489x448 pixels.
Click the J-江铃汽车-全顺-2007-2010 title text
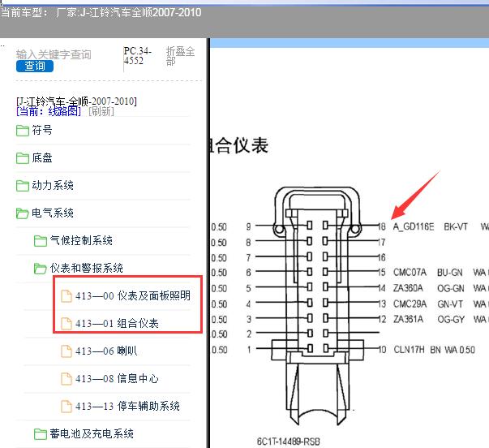[x=76, y=101]
